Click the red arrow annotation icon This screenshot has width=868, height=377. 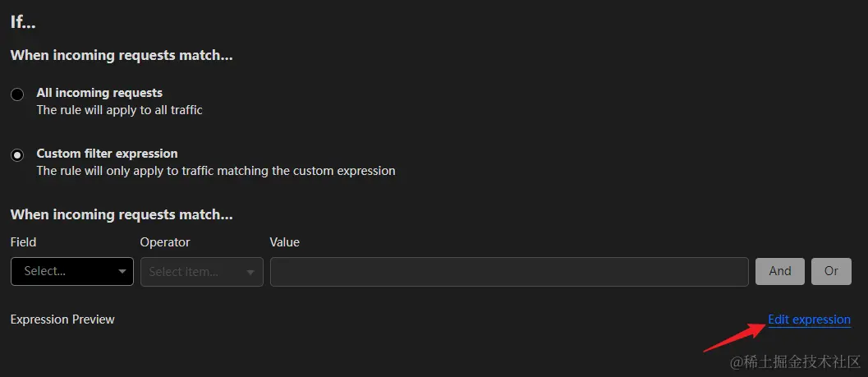(733, 338)
